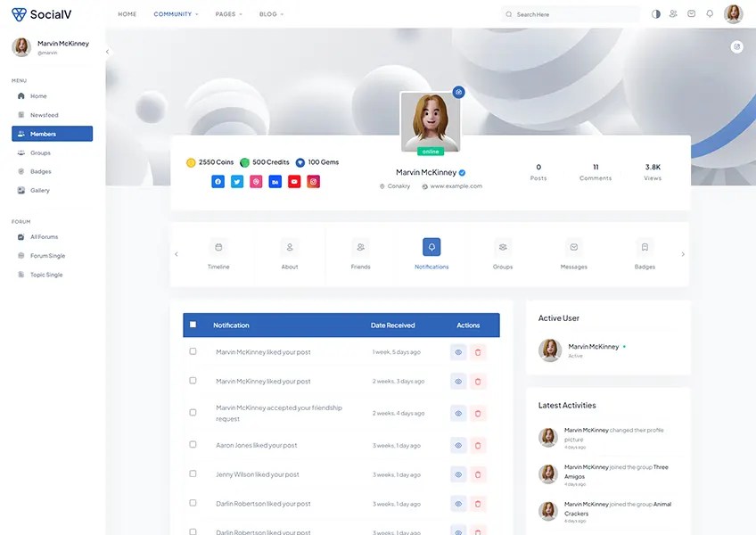The width and height of the screenshot is (756, 535).
Task: Open messages envelope icon in header
Action: click(692, 14)
